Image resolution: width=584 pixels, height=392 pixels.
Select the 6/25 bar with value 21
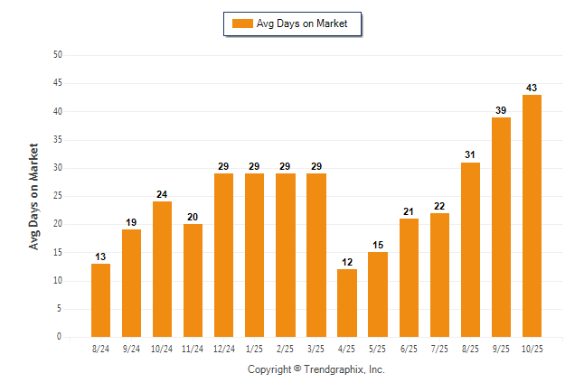click(409, 277)
